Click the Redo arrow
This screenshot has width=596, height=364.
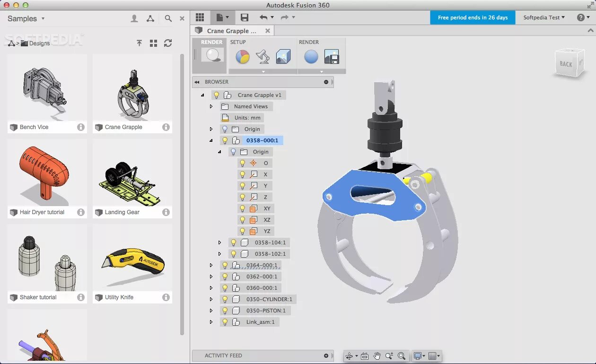point(284,17)
